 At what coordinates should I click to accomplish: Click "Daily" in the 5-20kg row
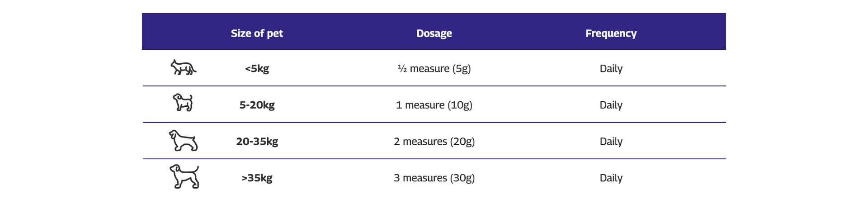pyautogui.click(x=611, y=105)
